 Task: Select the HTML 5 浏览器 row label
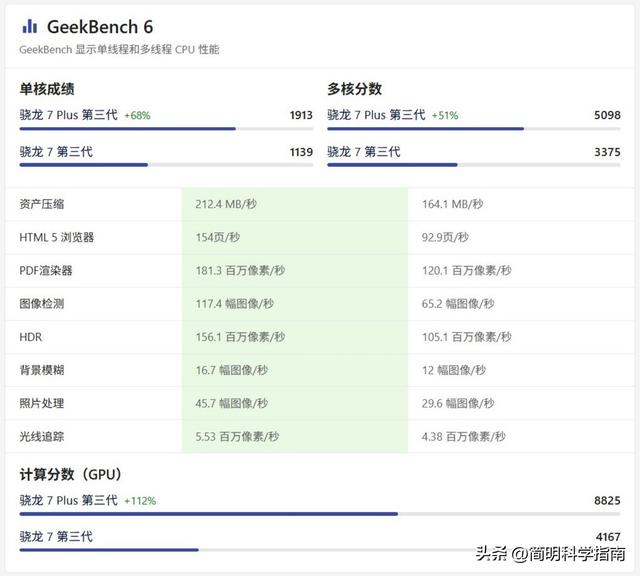click(57, 237)
